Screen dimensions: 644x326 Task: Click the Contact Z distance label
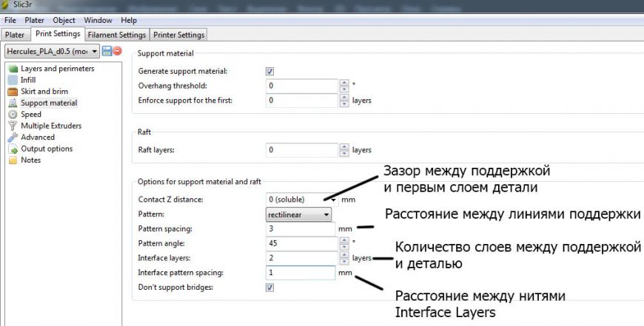point(170,200)
